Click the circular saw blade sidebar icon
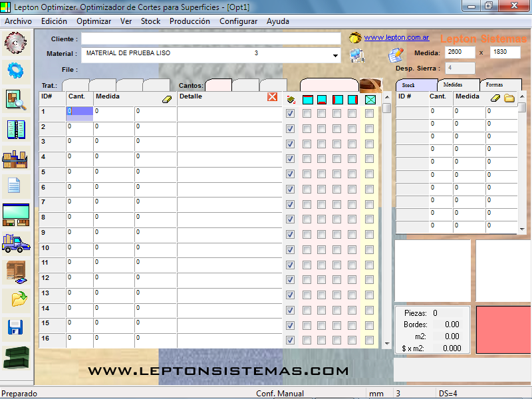This screenshot has height=399, width=532. coord(15,43)
